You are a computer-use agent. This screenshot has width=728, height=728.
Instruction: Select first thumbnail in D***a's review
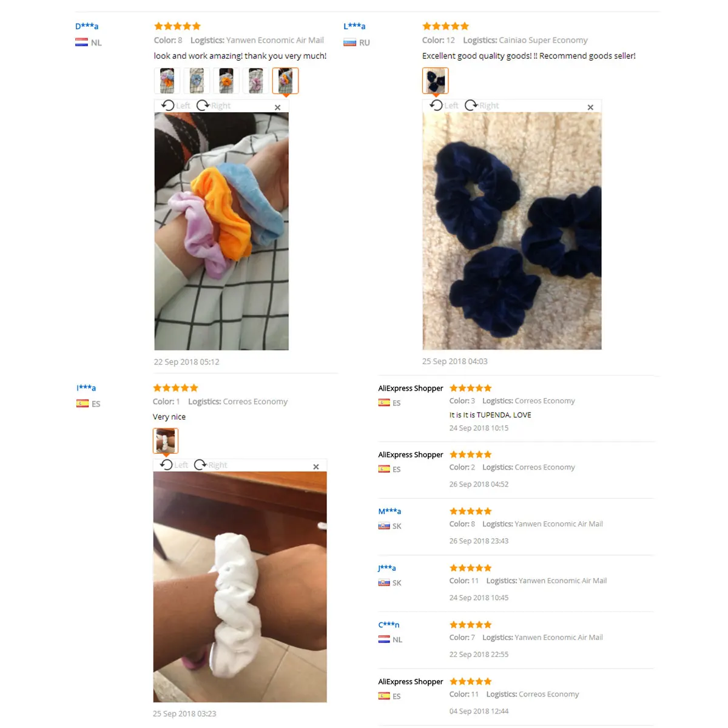click(x=167, y=81)
